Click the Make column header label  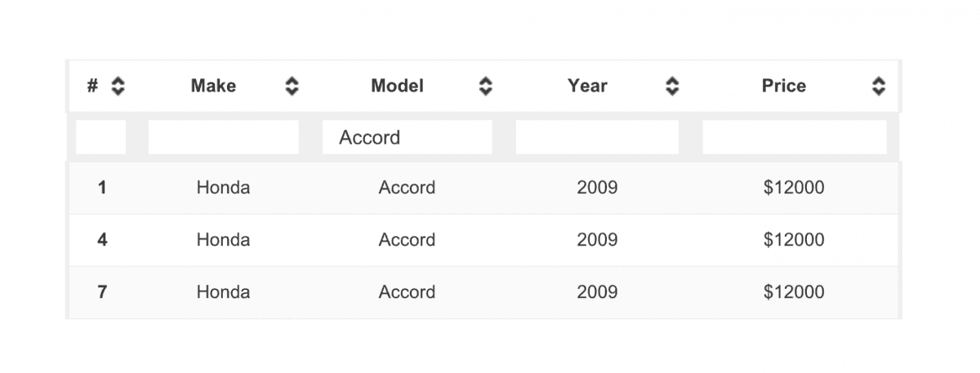pos(213,86)
